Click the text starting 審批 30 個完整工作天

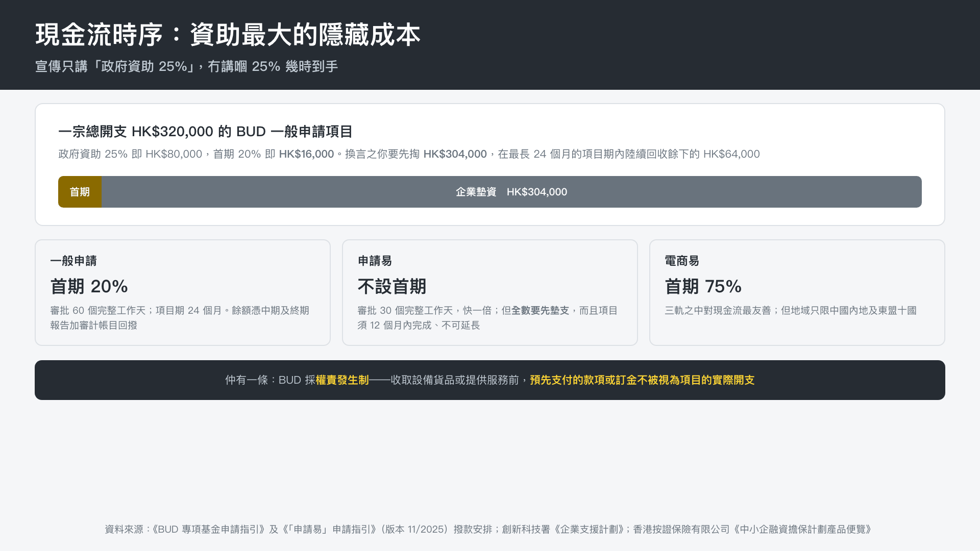[x=487, y=318]
